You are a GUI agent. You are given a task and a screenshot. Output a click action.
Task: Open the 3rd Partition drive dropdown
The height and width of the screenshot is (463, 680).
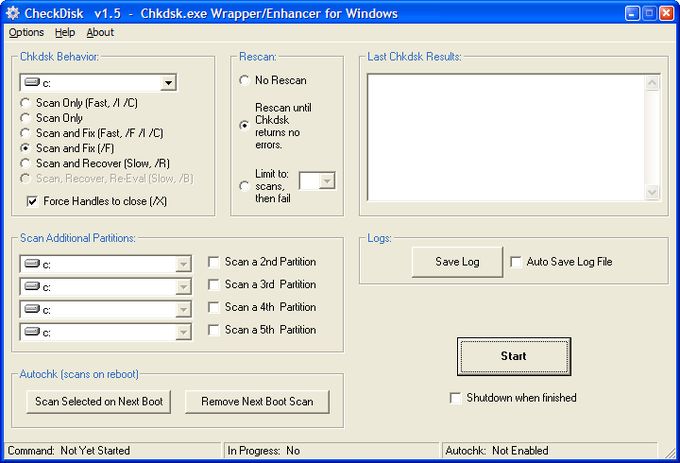(x=183, y=287)
